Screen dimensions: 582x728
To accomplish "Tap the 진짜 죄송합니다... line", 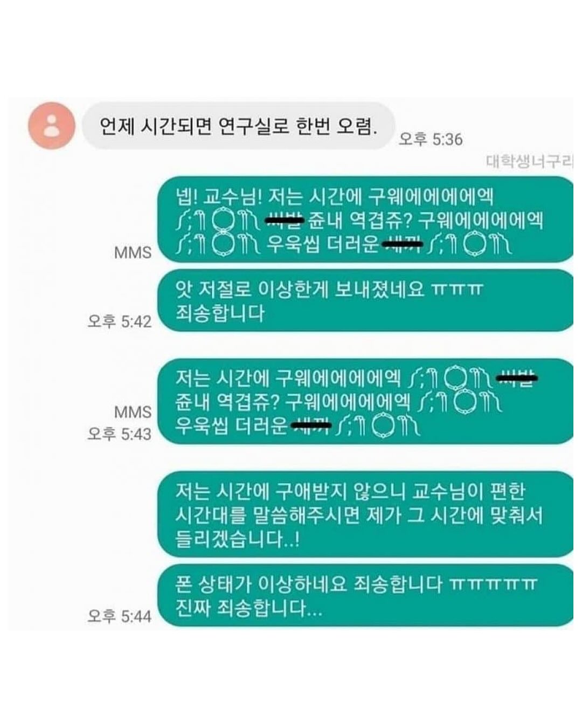I will point(250,608).
